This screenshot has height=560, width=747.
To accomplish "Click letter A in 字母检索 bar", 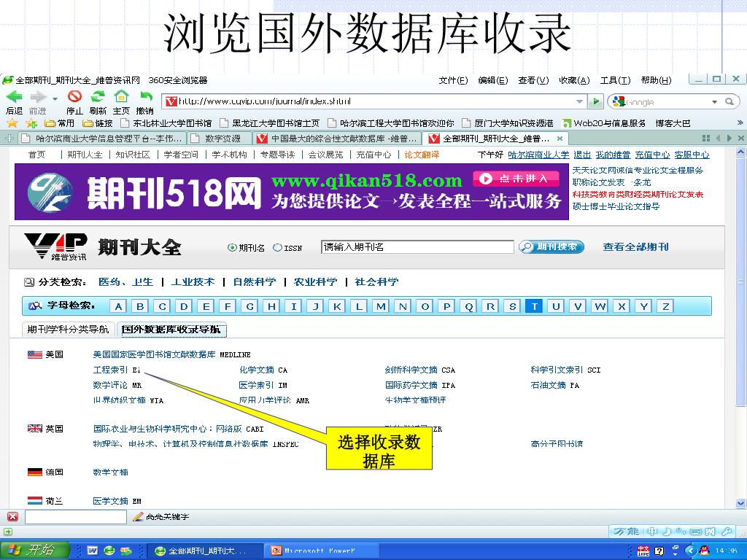I will pos(117,306).
